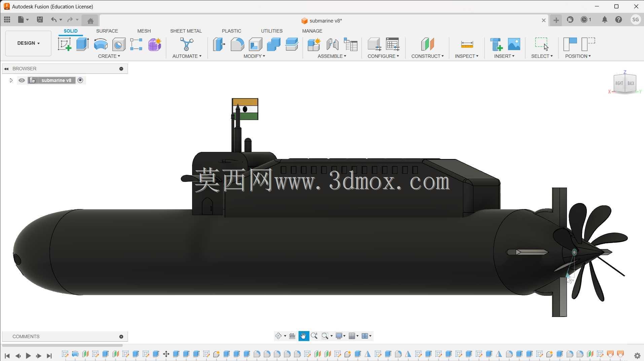Click the Offset Face tool icon
The height and width of the screenshot is (361, 644).
(x=292, y=44)
